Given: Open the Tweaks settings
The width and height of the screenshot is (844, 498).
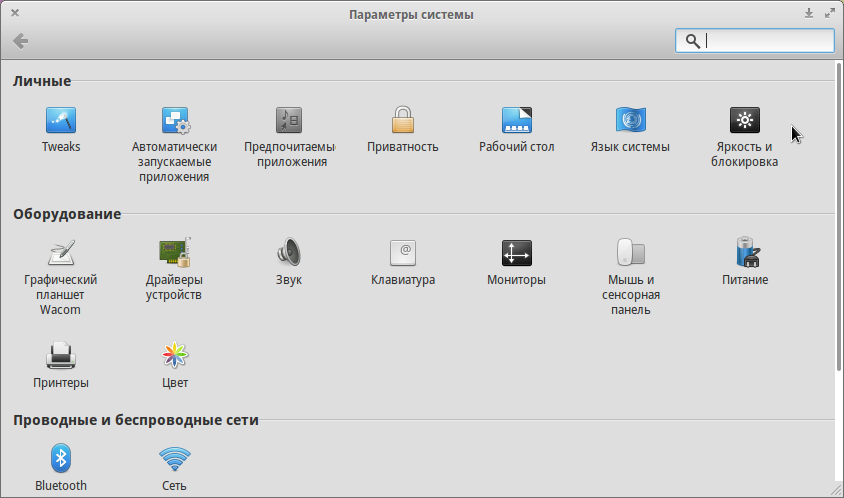Looking at the screenshot, I should [61, 121].
